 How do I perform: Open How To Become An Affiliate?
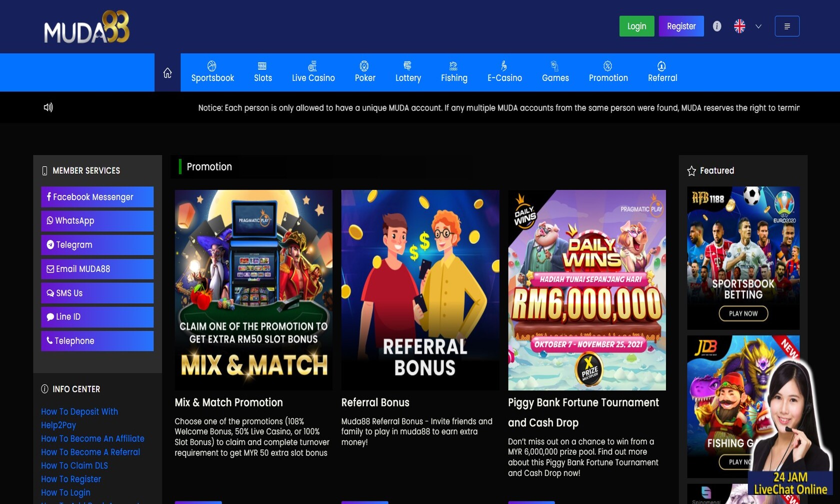point(92,438)
